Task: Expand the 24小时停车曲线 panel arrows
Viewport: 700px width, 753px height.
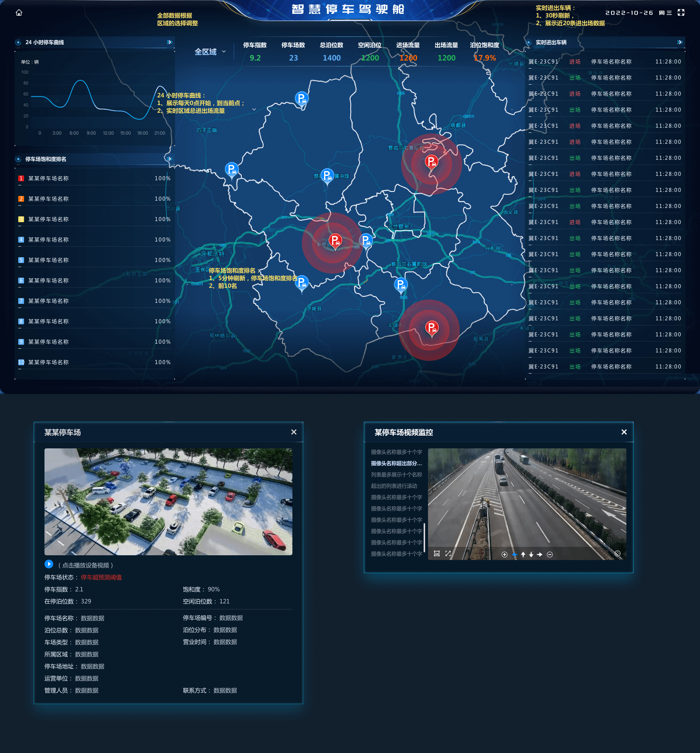Action: [x=169, y=42]
